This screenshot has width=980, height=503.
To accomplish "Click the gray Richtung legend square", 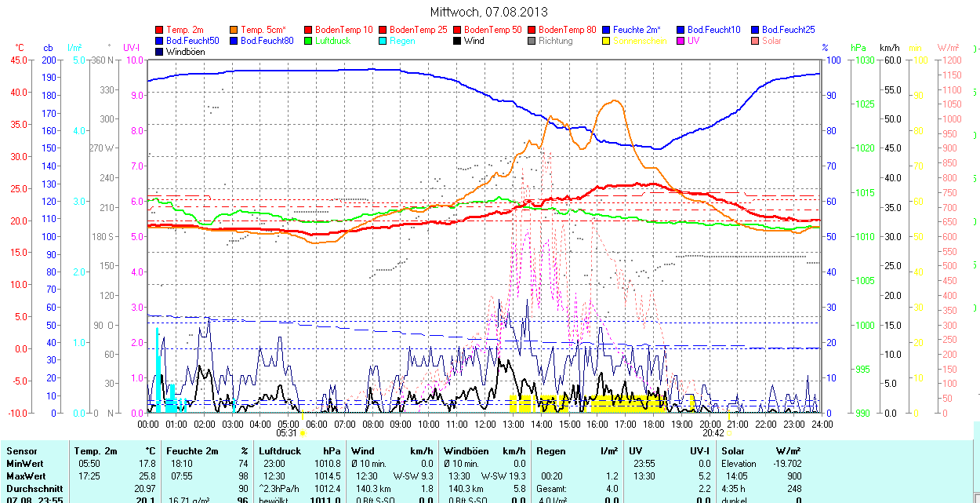I will (532, 41).
